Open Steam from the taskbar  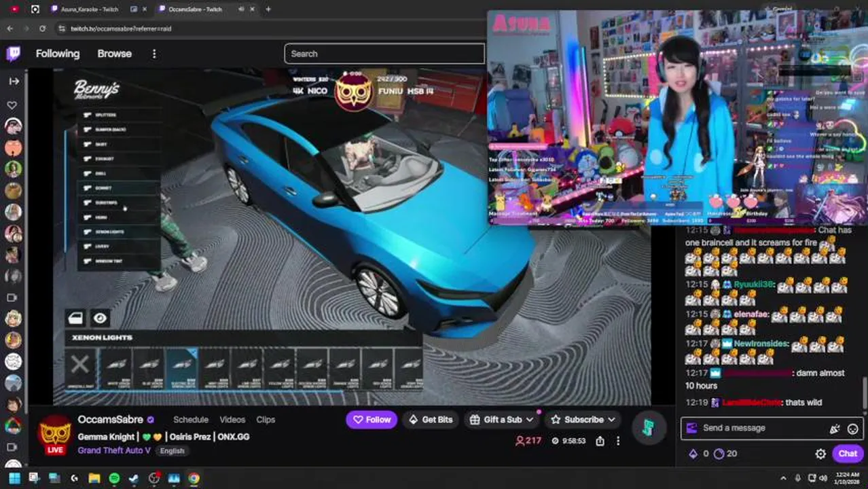coord(134,479)
